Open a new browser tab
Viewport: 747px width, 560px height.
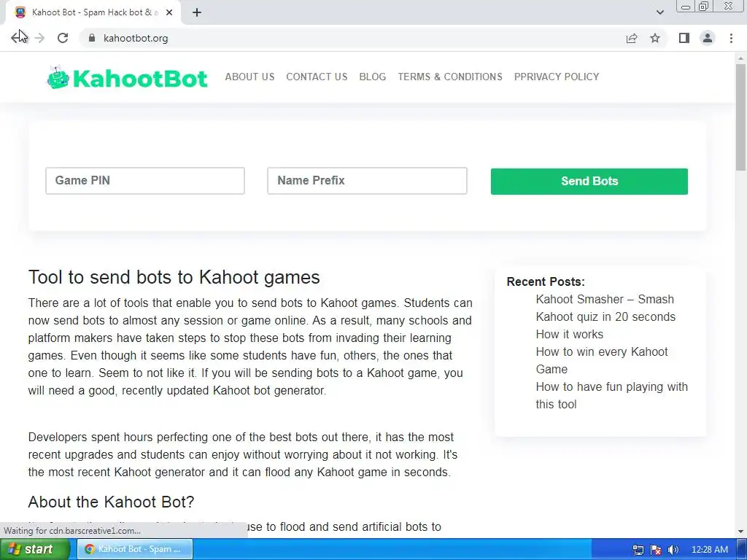coord(197,12)
